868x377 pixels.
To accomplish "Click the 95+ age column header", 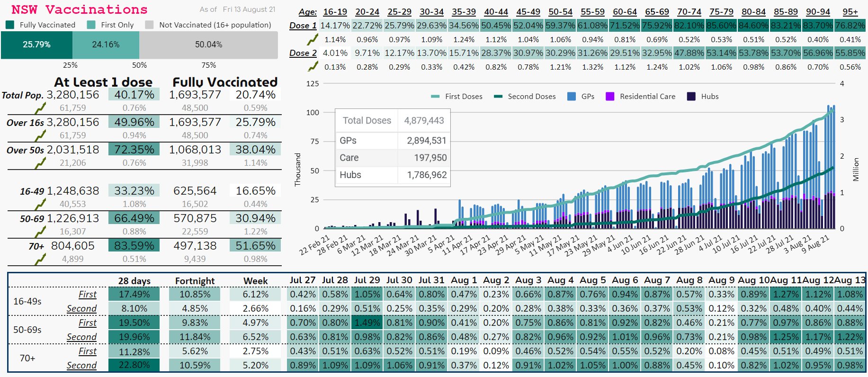I will pyautogui.click(x=850, y=12).
